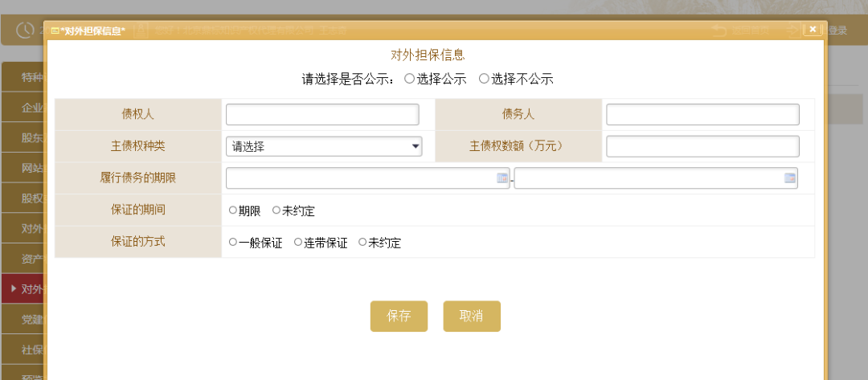Screen dimensions: 868x380
Task: Click the 债权人 input field
Action: coord(322,115)
